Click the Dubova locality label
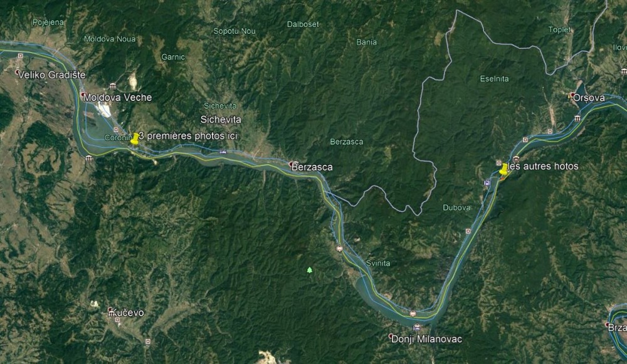The image size is (627, 364). 456,207
